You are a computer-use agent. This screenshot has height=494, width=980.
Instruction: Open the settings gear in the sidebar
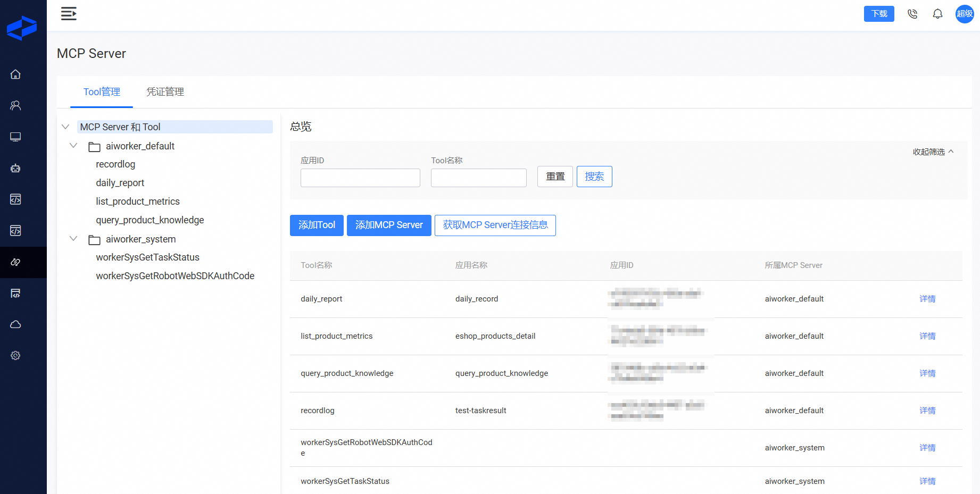tap(15, 356)
